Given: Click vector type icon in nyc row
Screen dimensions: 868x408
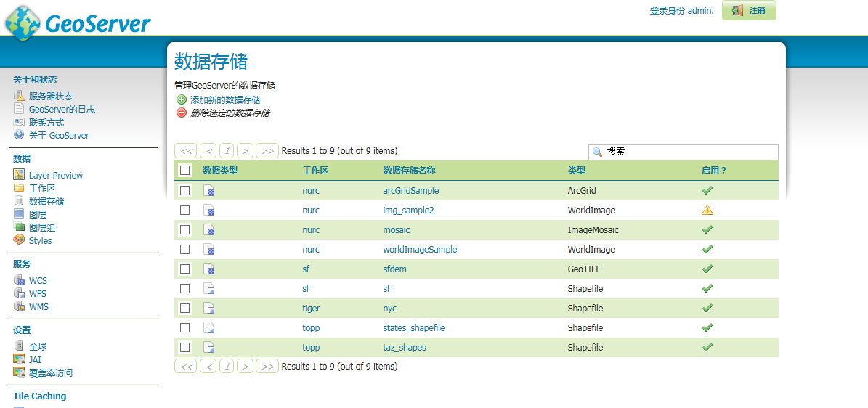Looking at the screenshot, I should pos(208,309).
